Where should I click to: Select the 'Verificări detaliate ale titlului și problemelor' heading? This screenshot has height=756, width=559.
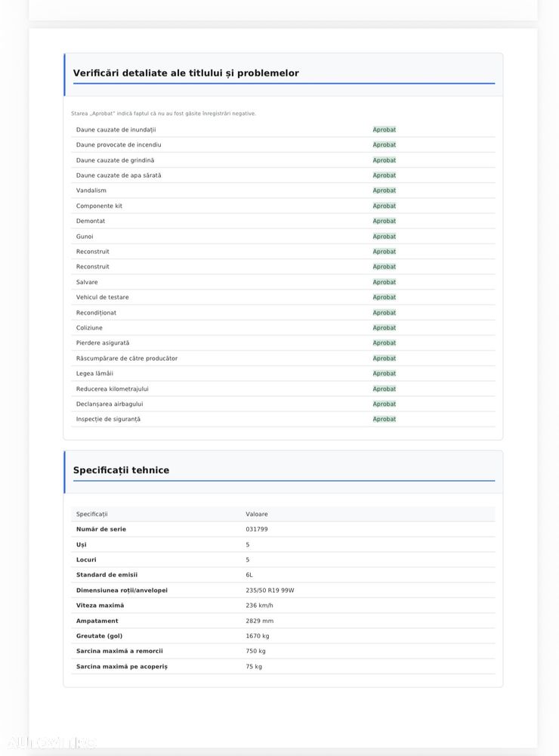pyautogui.click(x=186, y=73)
